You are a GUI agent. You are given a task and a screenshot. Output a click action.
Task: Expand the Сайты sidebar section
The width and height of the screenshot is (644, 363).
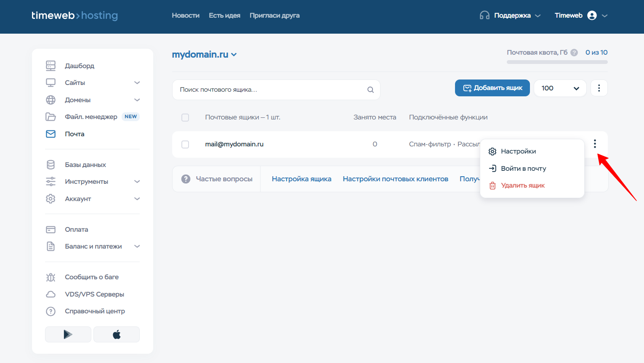tap(137, 83)
